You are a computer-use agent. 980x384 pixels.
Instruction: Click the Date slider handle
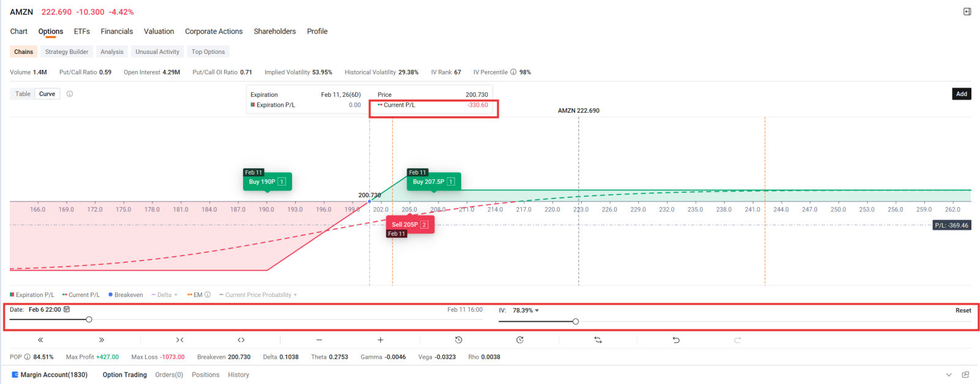(89, 320)
